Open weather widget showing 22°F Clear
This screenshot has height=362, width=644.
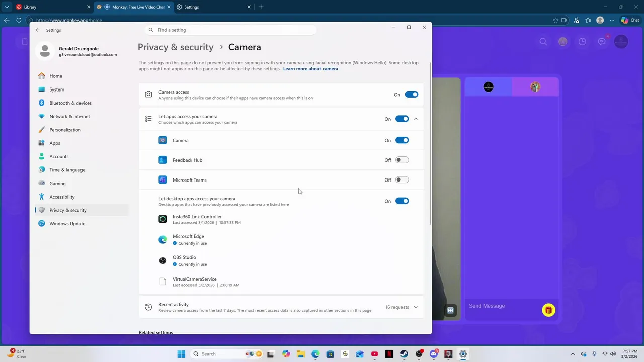(x=16, y=354)
